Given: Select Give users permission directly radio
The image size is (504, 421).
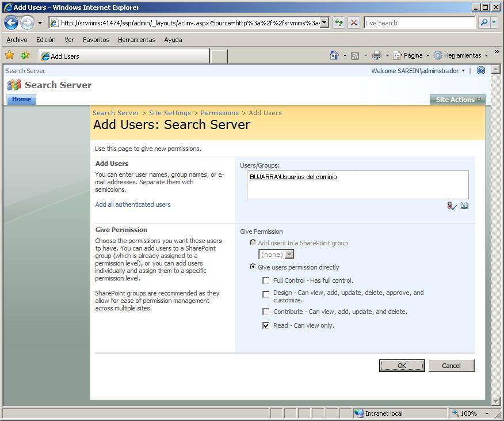Looking at the screenshot, I should pyautogui.click(x=253, y=267).
